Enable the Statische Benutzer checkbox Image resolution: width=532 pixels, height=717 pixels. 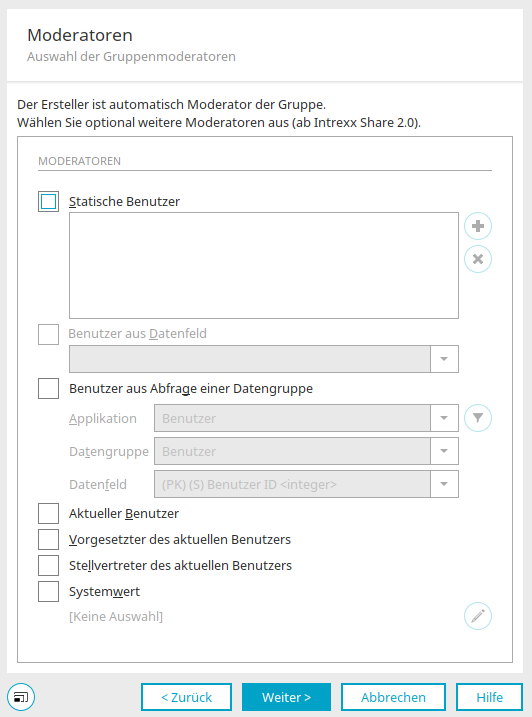[48, 202]
